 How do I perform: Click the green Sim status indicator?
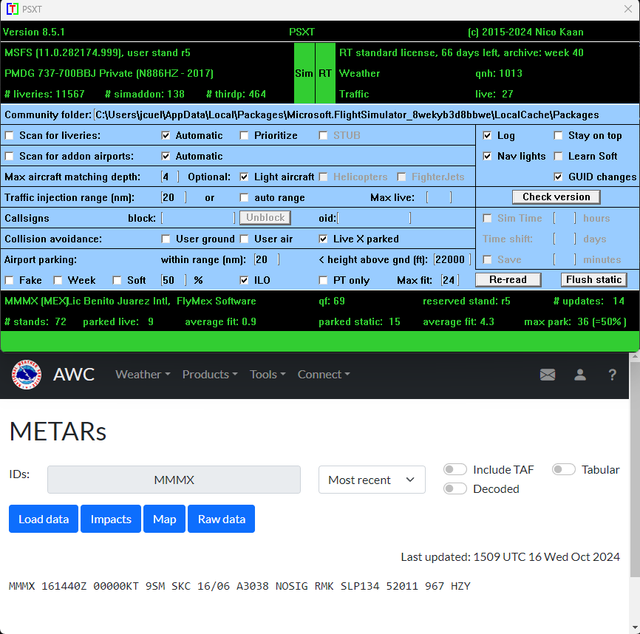tap(304, 73)
